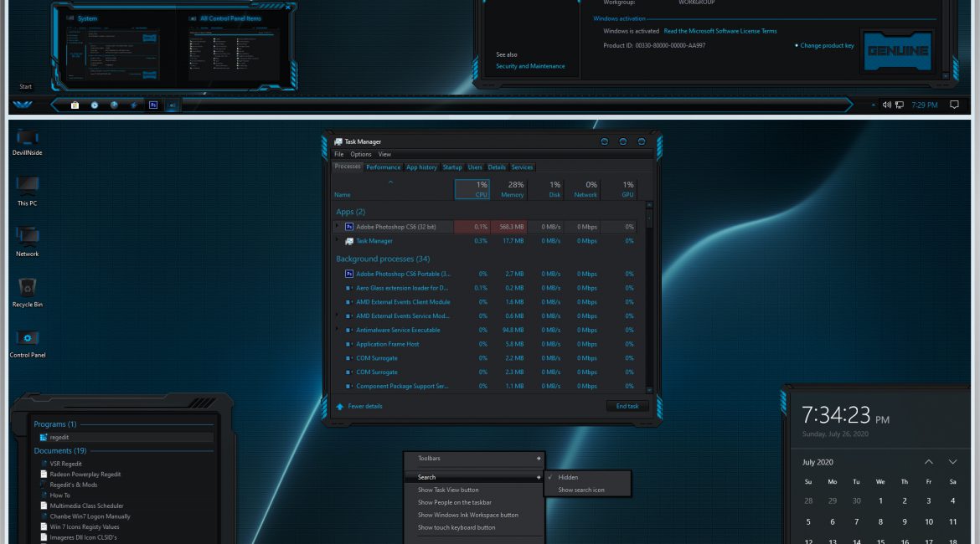
Task: Open the Microsoft Store taskbar icon
Action: pyautogui.click(x=75, y=105)
